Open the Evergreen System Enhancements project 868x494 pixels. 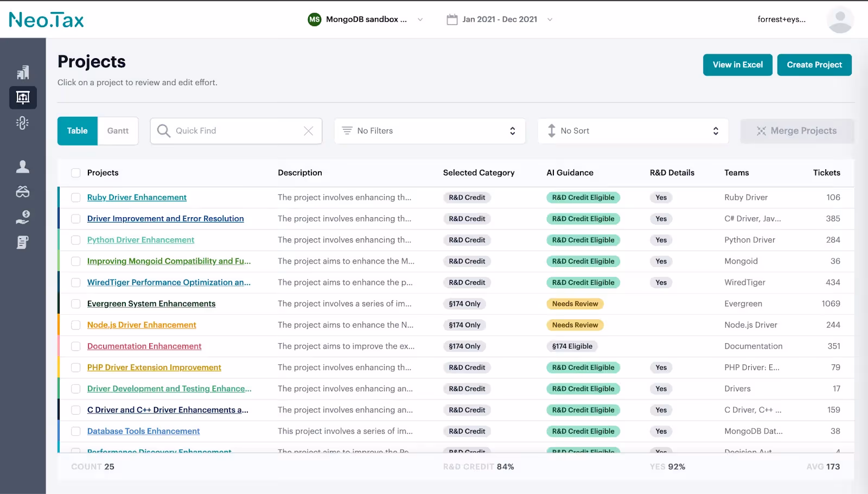[x=151, y=304]
